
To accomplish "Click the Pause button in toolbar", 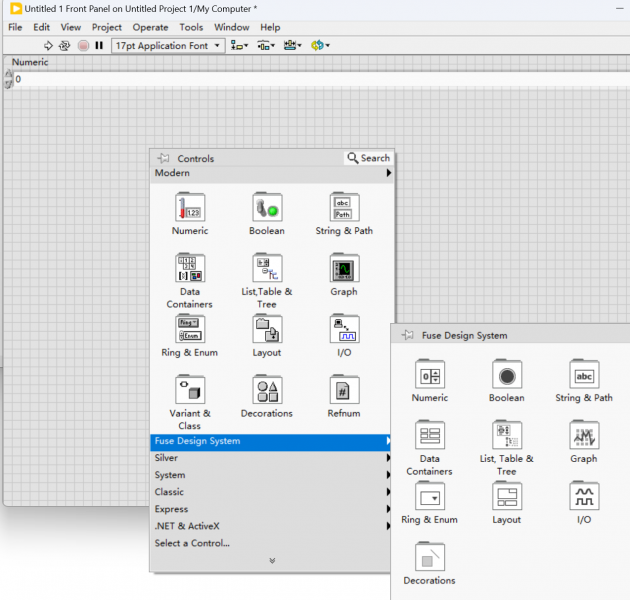I will (x=99, y=45).
